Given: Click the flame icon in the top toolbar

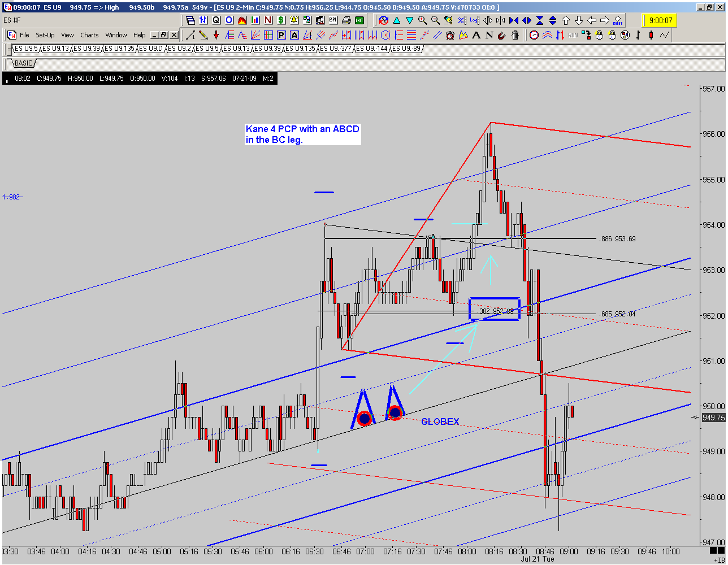Looking at the screenshot, I should 242,20.
